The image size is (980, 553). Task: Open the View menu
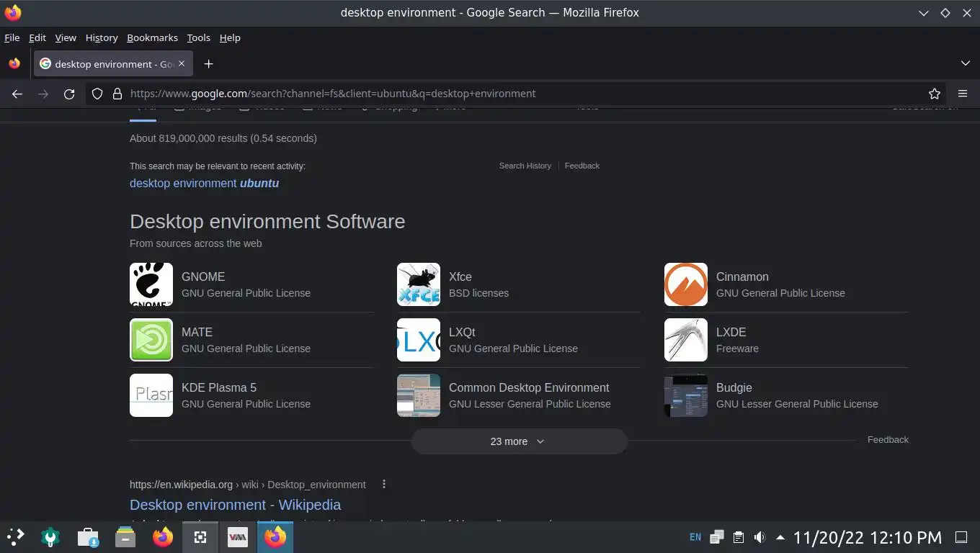click(x=66, y=37)
